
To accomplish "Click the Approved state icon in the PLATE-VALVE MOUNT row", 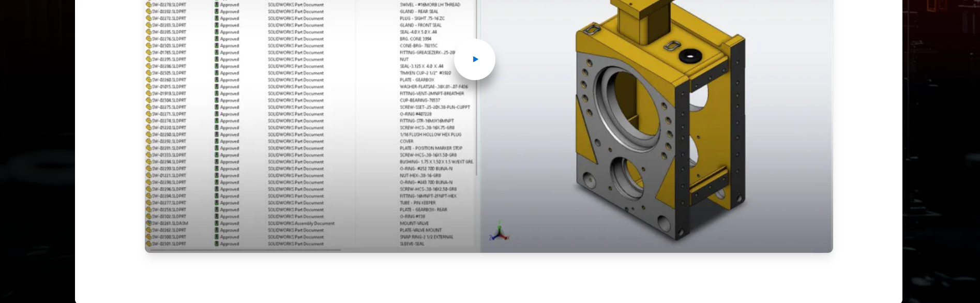I will click(217, 230).
